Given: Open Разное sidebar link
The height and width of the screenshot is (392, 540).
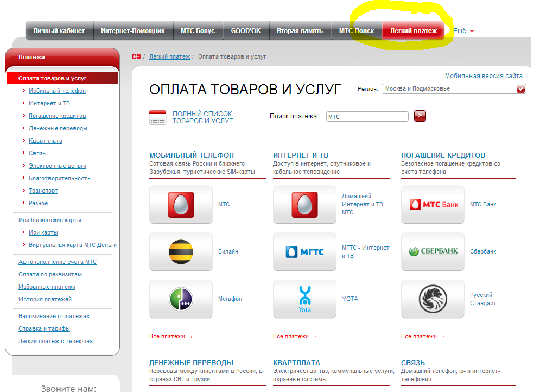Looking at the screenshot, I should pyautogui.click(x=38, y=203).
